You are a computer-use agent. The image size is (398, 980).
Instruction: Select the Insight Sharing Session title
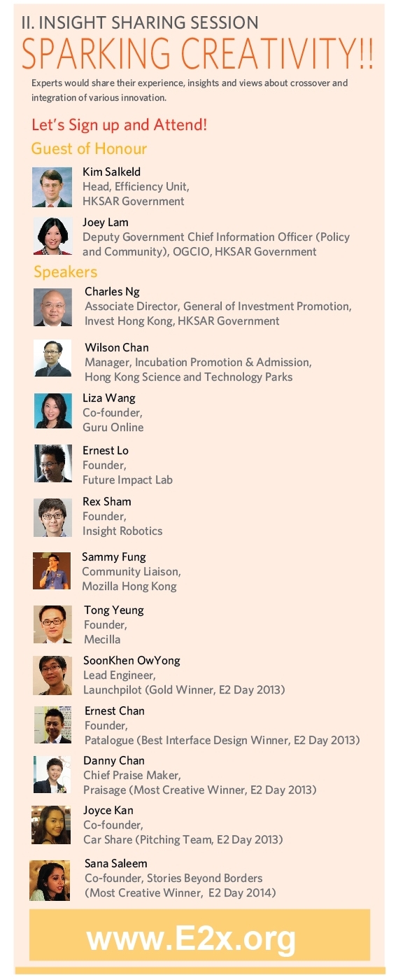[x=140, y=22]
